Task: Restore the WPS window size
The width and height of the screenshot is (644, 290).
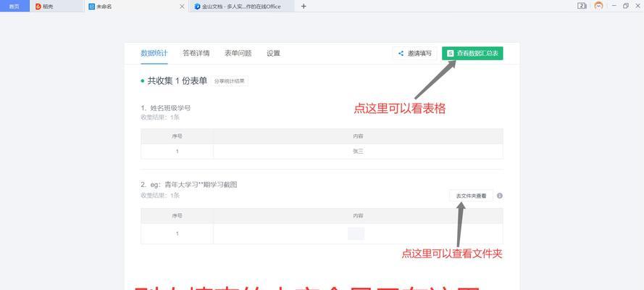Action: coord(626,6)
